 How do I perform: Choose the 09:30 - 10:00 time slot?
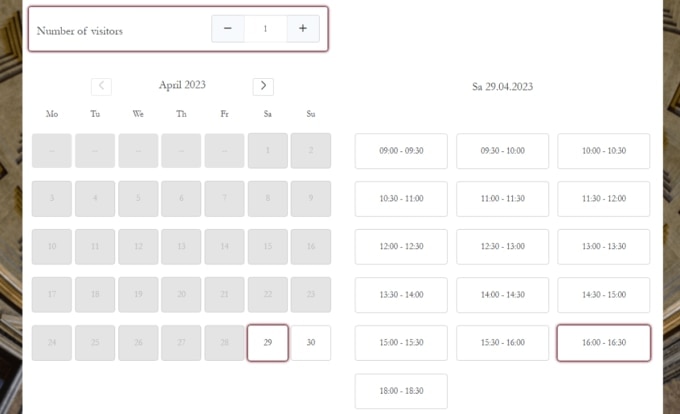[x=502, y=151]
